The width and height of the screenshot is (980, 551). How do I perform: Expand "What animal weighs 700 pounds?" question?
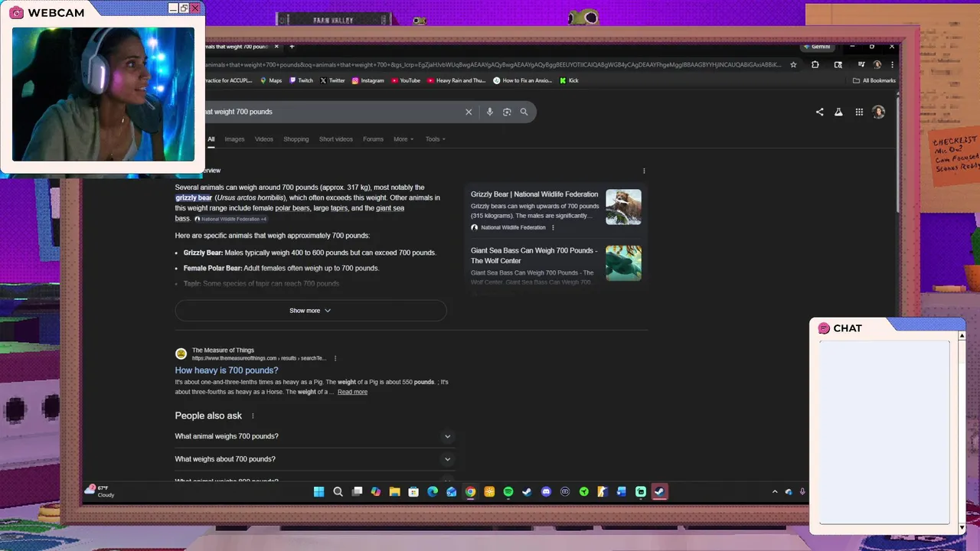coord(315,436)
